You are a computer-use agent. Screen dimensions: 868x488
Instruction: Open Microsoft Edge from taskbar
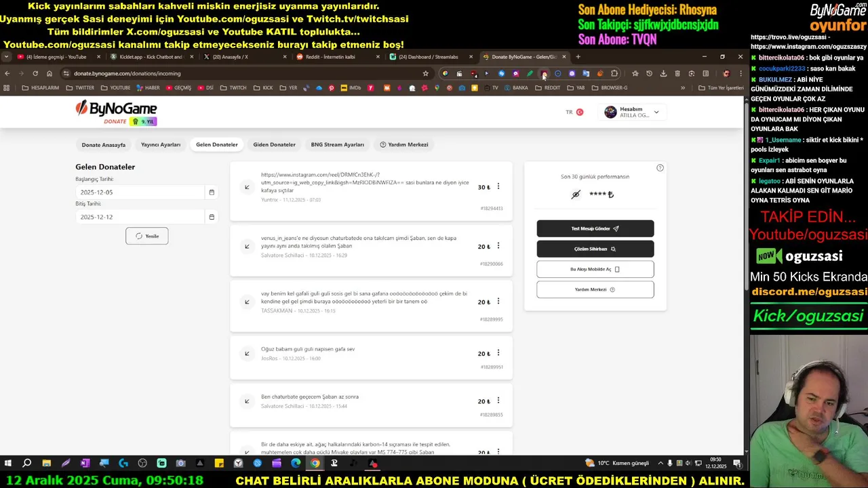(296, 464)
